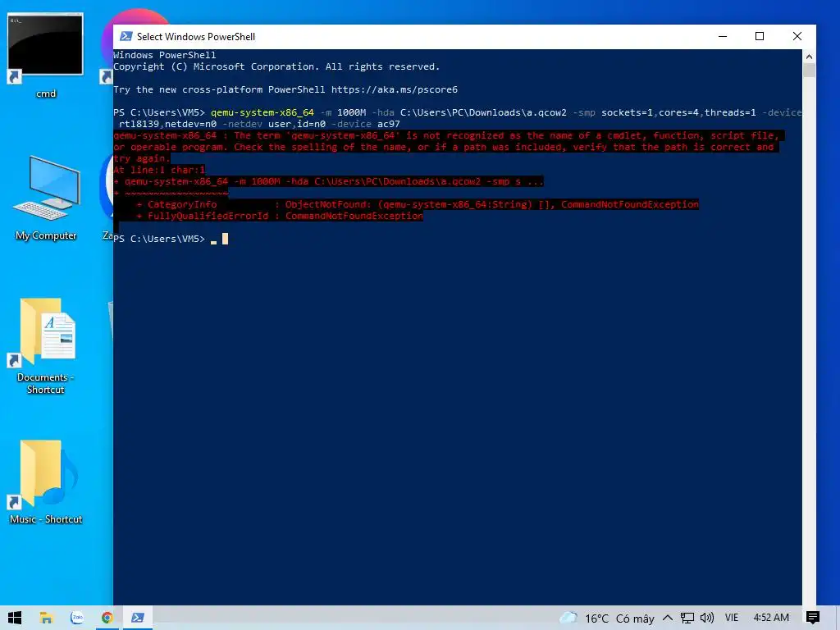
Task: Open the notification center icon
Action: (813, 618)
